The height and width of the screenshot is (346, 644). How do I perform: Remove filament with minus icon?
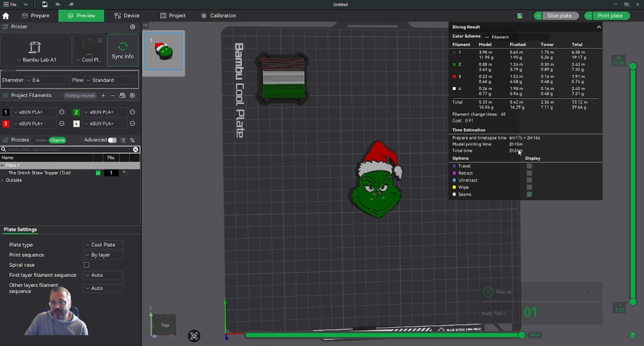(x=113, y=96)
